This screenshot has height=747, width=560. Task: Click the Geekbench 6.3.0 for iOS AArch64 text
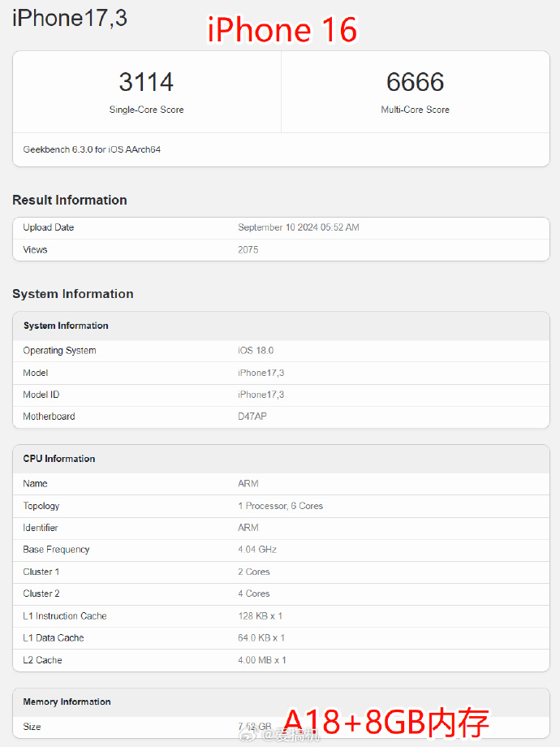point(92,149)
